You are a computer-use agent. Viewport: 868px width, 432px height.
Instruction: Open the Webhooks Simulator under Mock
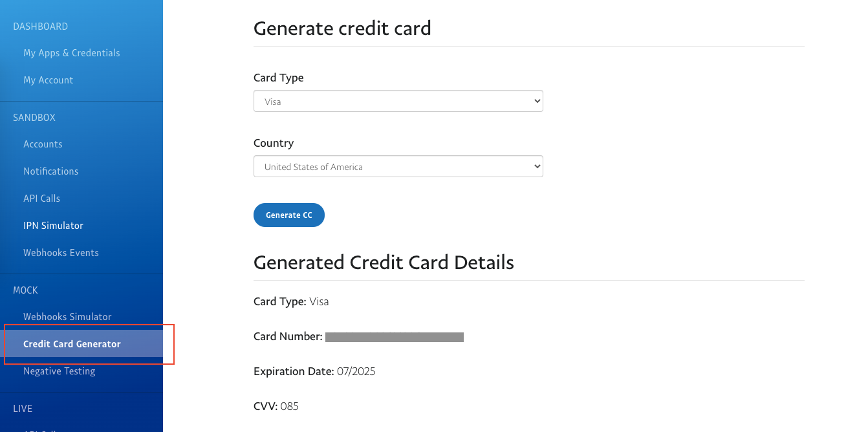pos(68,317)
